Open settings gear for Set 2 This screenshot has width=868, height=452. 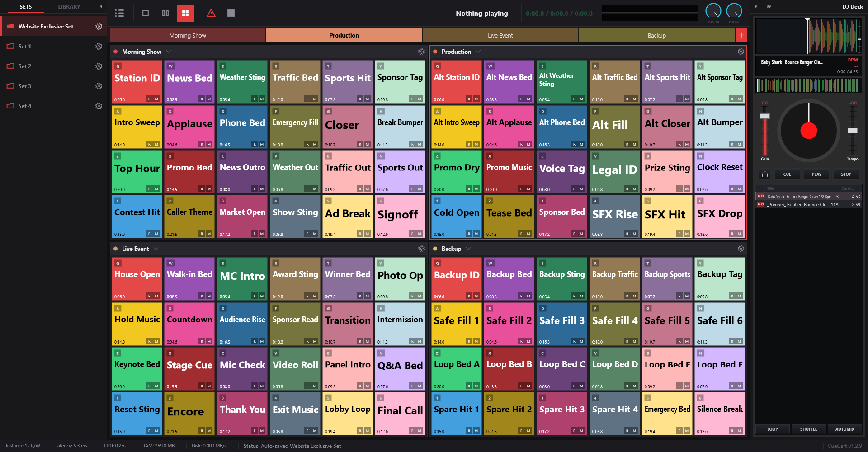pos(99,66)
